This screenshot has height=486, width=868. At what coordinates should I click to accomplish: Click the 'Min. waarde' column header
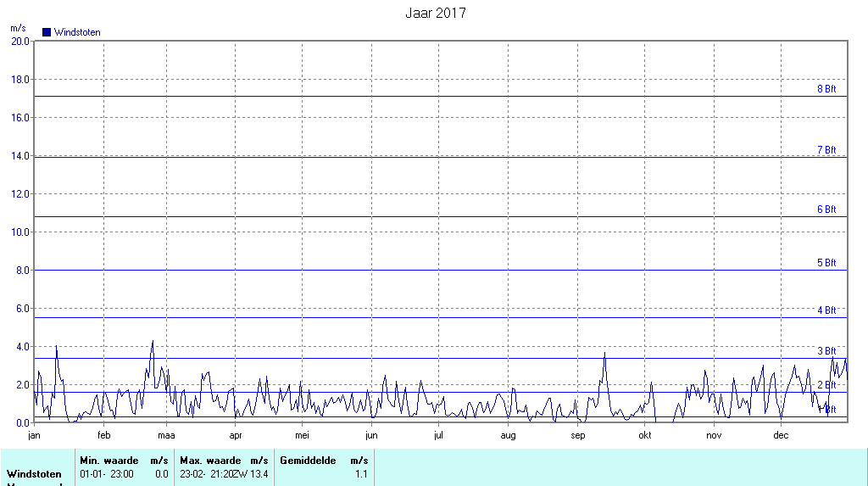109,461
